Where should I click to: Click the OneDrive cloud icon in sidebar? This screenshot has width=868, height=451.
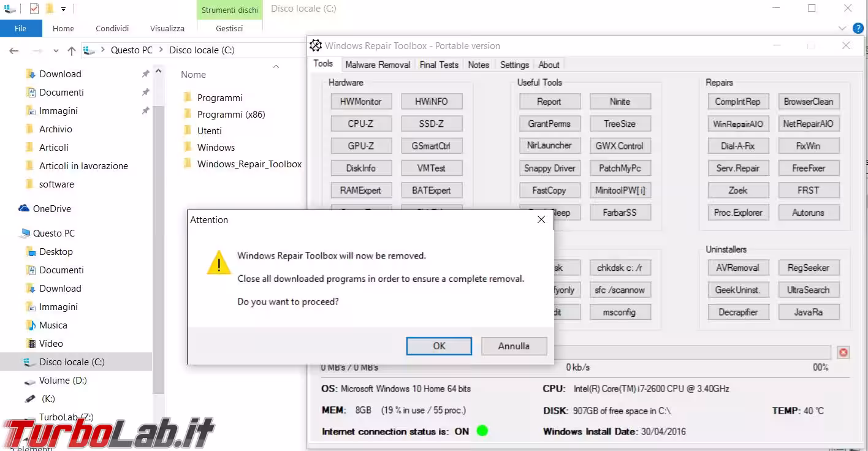[x=25, y=209]
